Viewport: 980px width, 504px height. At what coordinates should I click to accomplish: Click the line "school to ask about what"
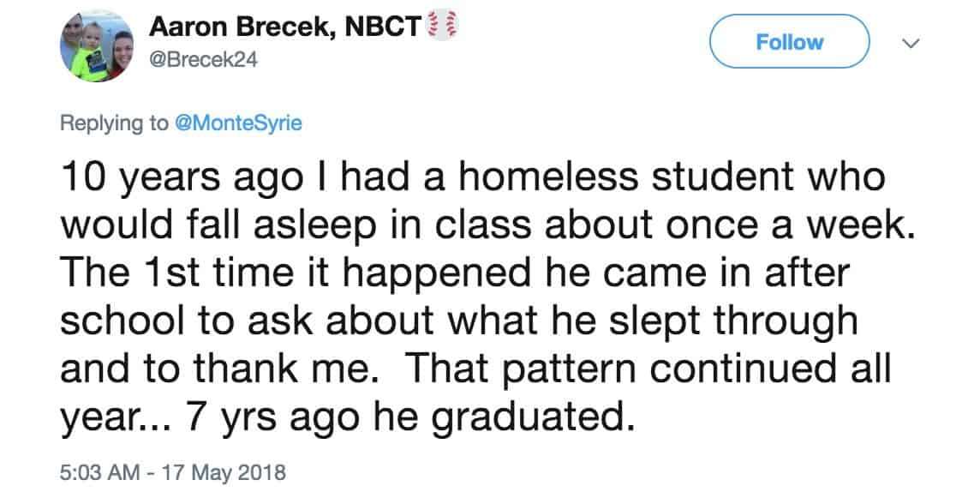(459, 321)
